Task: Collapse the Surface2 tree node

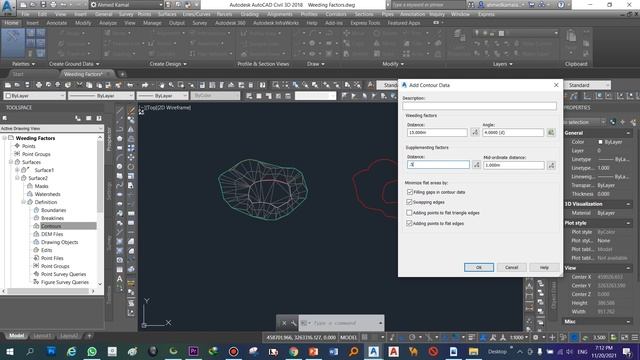Action: click(x=17, y=178)
